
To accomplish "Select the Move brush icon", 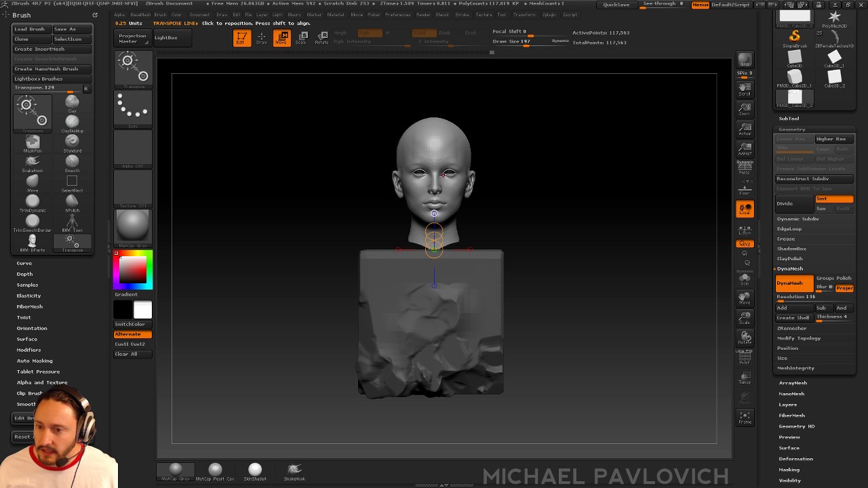I will click(x=32, y=183).
